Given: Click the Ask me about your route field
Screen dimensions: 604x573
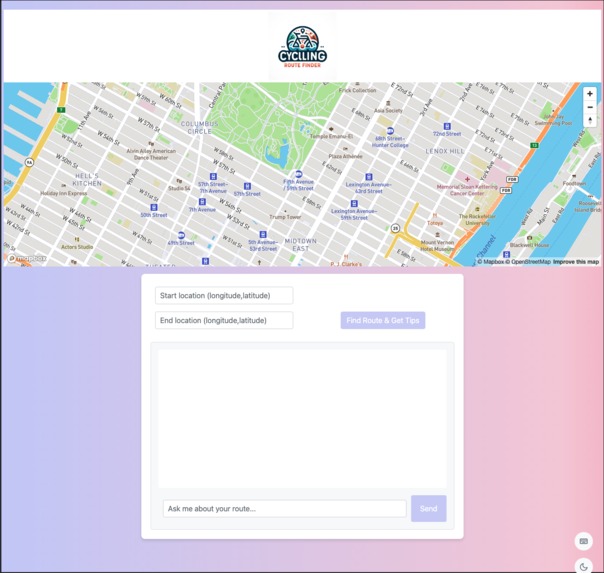Looking at the screenshot, I should coord(284,509).
